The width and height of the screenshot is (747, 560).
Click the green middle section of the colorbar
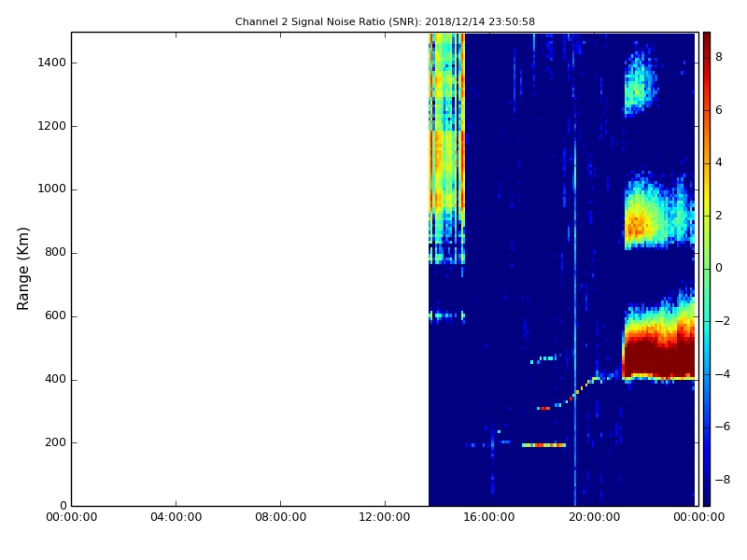707,269
